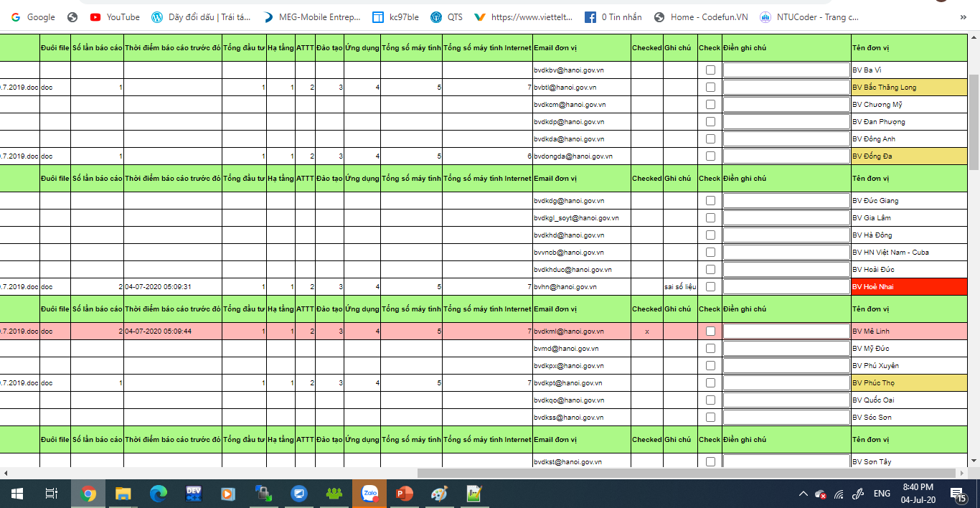Expand the bookmarks overflow chevron
The width and height of the screenshot is (980, 508).
point(963,17)
